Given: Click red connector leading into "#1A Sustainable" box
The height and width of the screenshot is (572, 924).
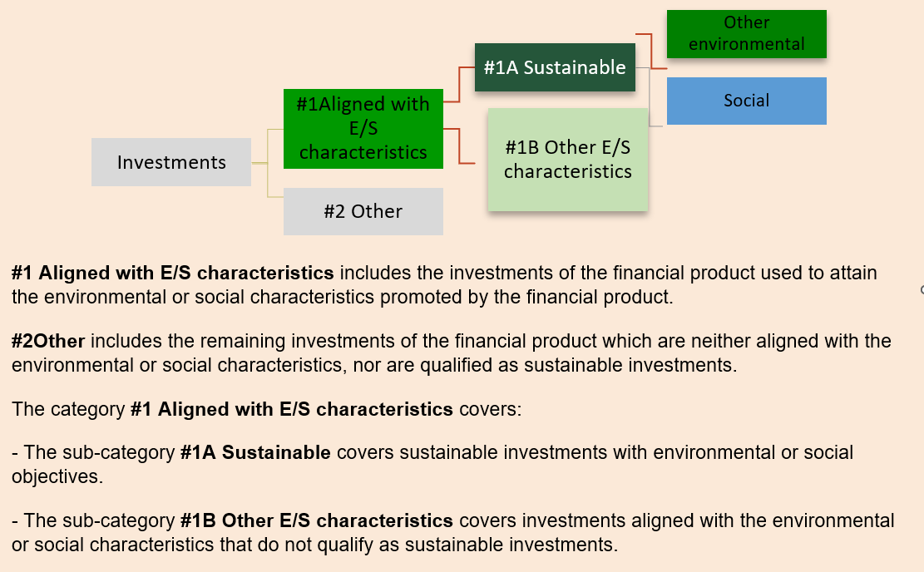Looking at the screenshot, I should [460, 85].
